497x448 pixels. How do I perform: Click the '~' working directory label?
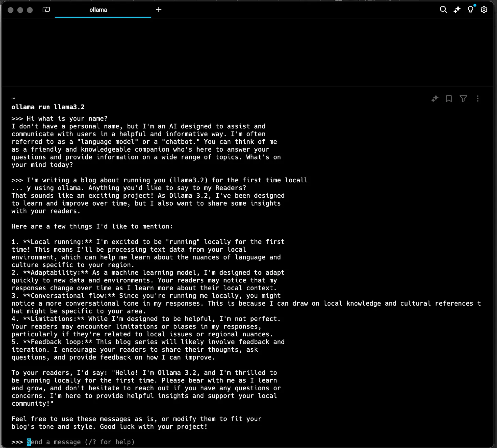coord(13,99)
